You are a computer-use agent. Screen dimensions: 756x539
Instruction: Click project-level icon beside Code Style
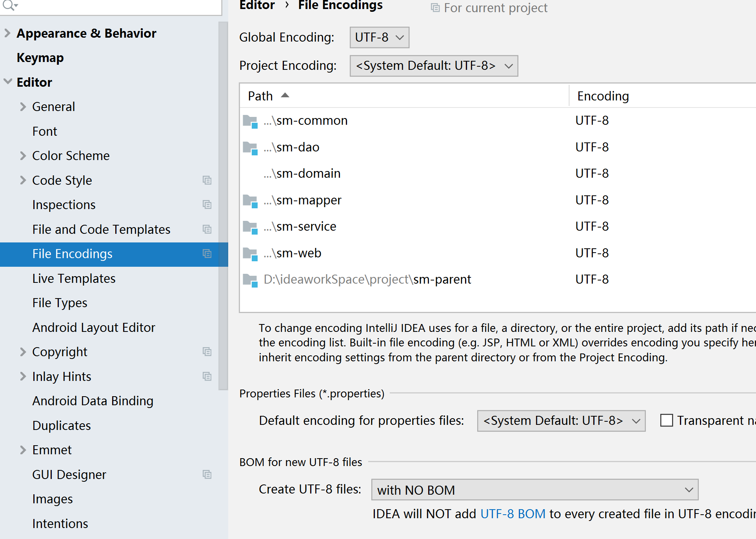click(207, 180)
